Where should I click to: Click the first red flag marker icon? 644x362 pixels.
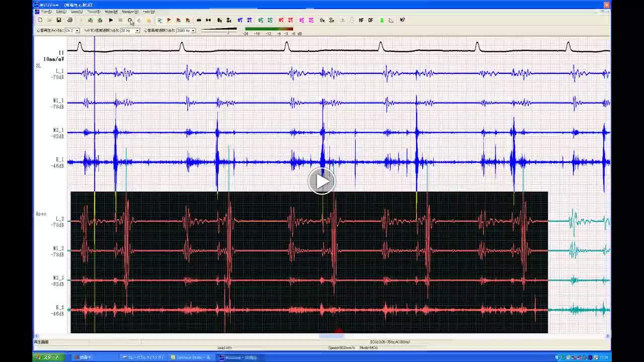[169, 20]
